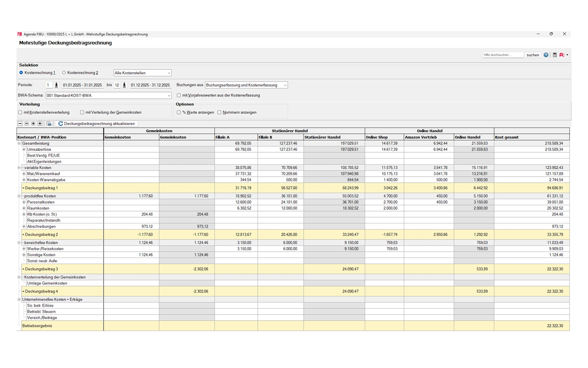Image resolution: width=588 pixels, height=368 pixels.
Task: Click the first collapse-all minus icon
Action: pyautogui.click(x=20, y=124)
